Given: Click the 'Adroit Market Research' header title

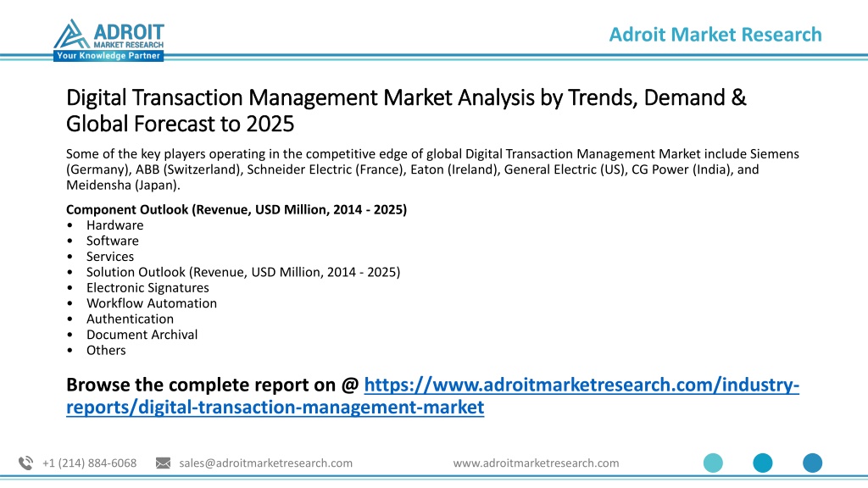Looking at the screenshot, I should pos(715,34).
